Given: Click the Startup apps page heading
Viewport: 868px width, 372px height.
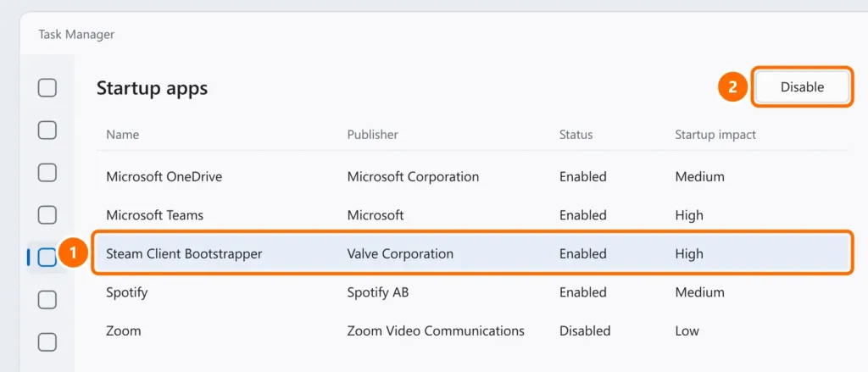Looking at the screenshot, I should 153,88.
